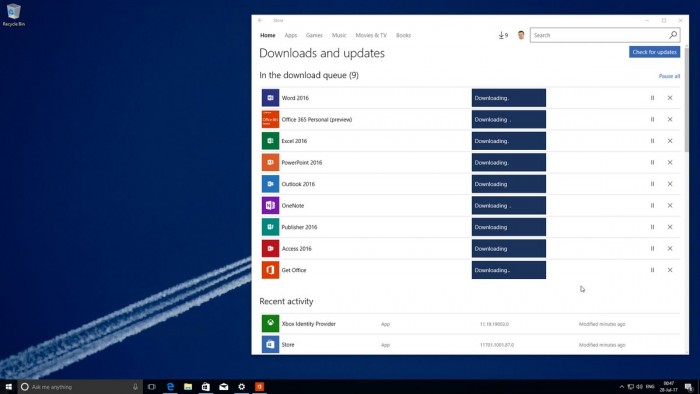This screenshot has height=394, width=700.
Task: Launch Microsoft Edge from the taskbar
Action: [170, 387]
